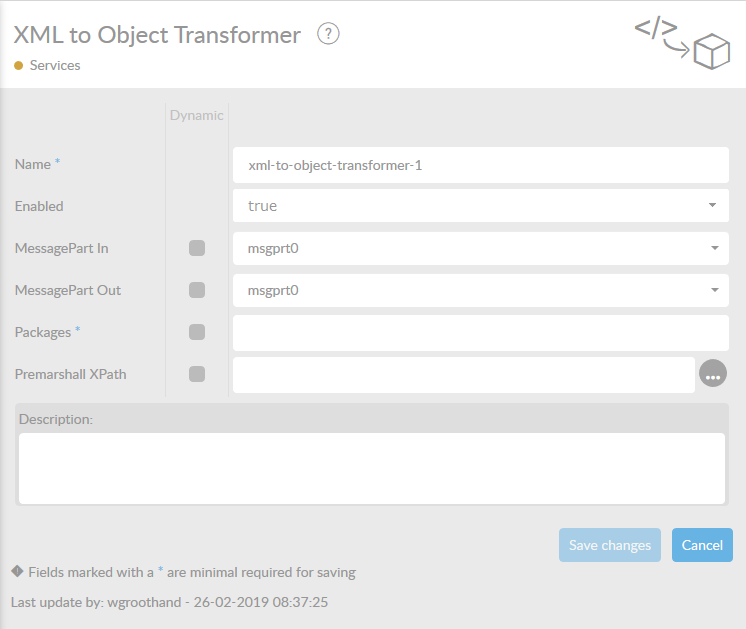Image resolution: width=746 pixels, height=629 pixels.
Task: Open the Premarshall XPath ellipsis editor
Action: point(712,374)
